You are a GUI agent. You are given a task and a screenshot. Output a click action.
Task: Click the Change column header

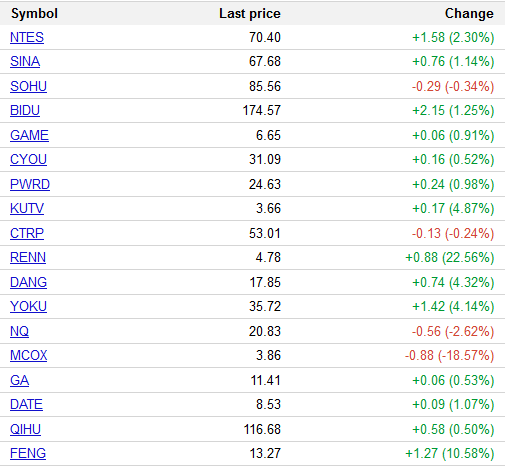coord(469,14)
